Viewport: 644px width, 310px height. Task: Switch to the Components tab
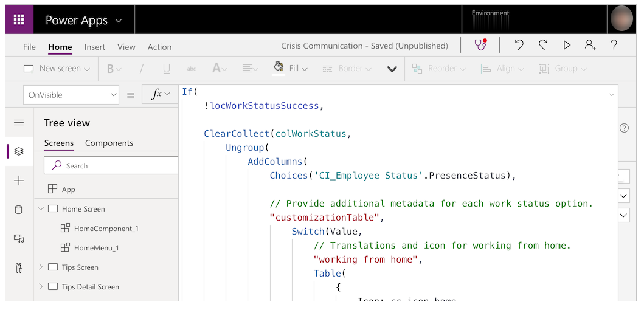coord(109,143)
